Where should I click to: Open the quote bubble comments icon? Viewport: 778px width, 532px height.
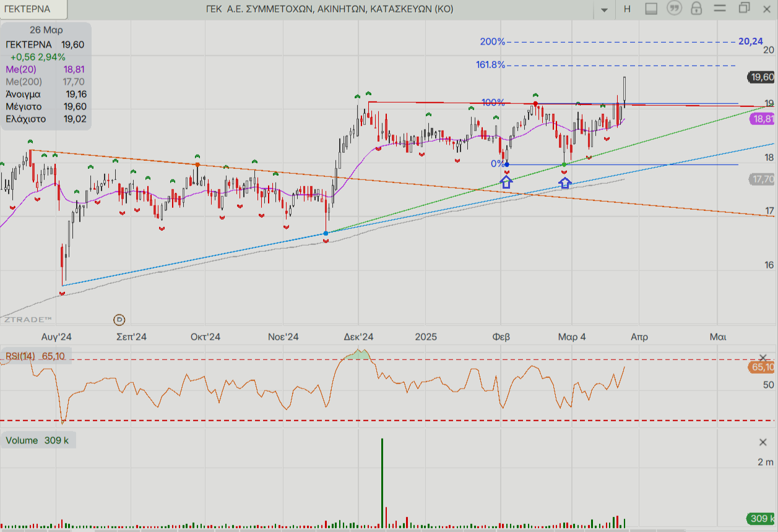pos(673,9)
